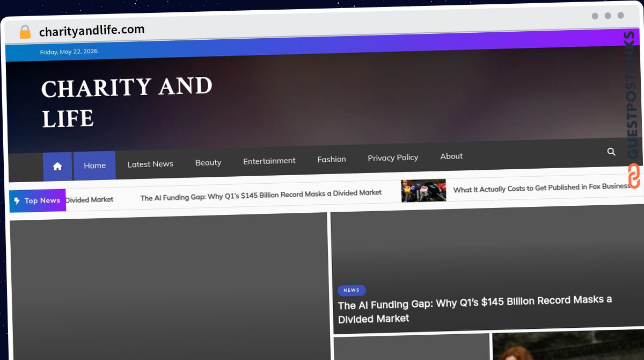Click the Top News lightning bolt icon
Image resolution: width=644 pixels, height=360 pixels.
pyautogui.click(x=17, y=201)
